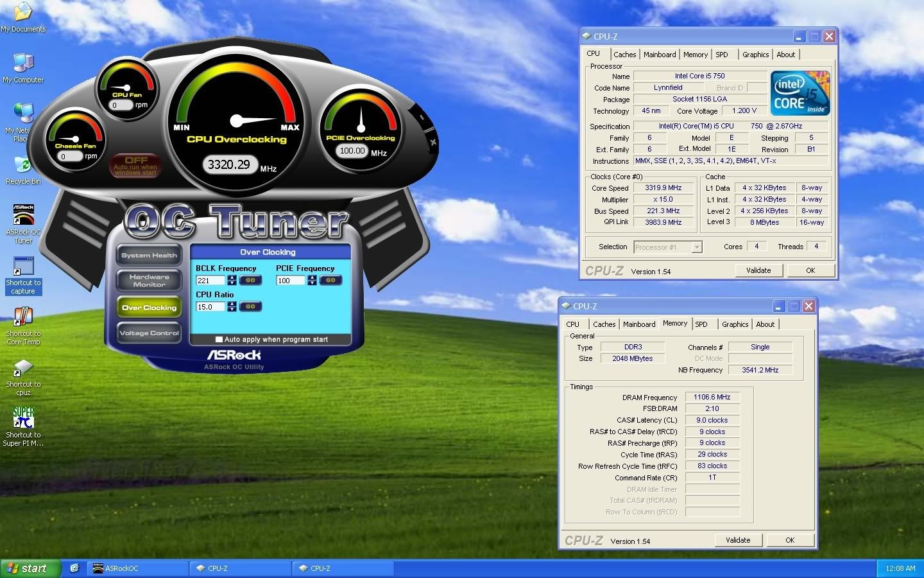Toggle the OFF auto run when windows start switch
This screenshot has height=578, width=924.
tap(135, 165)
